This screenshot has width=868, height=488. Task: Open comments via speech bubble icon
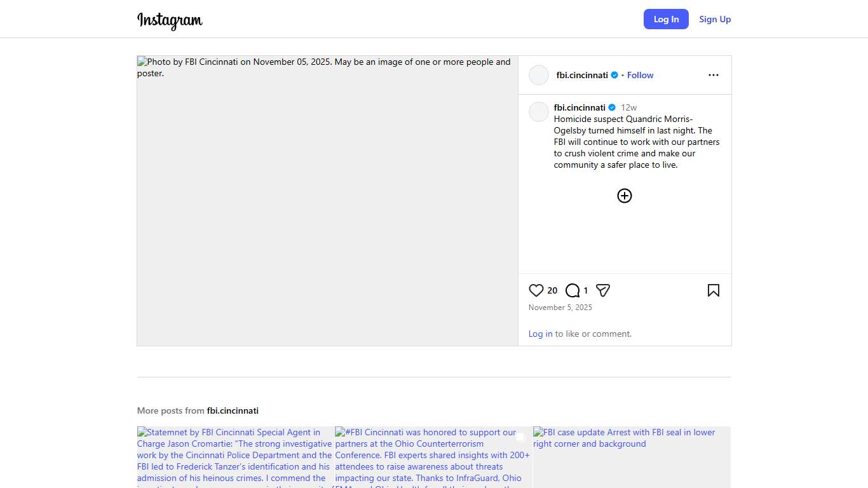tap(573, 290)
